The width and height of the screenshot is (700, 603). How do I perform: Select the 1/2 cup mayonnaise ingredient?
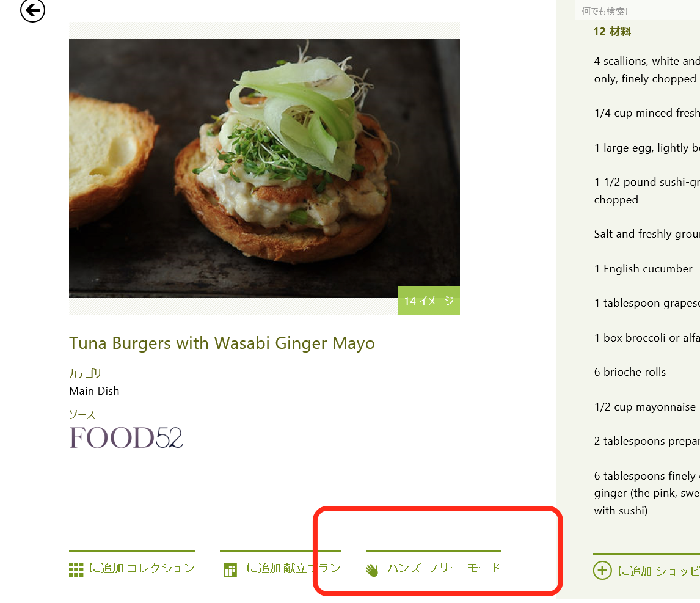coord(644,407)
